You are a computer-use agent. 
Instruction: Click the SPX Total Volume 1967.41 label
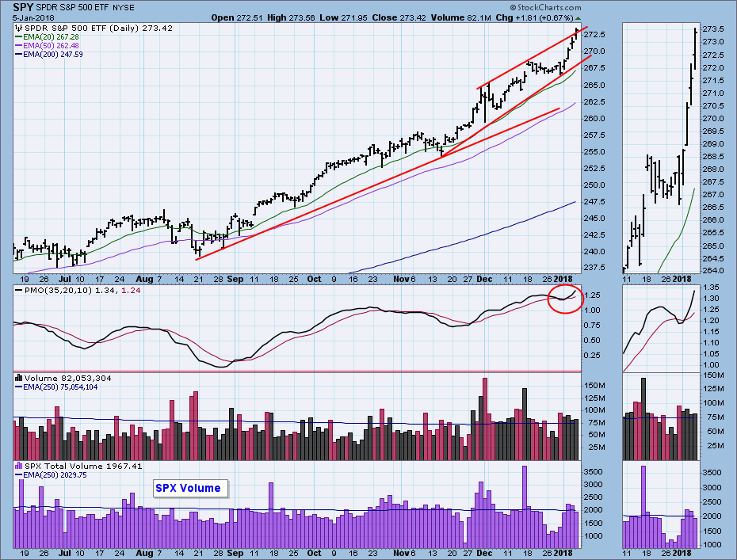click(x=83, y=466)
